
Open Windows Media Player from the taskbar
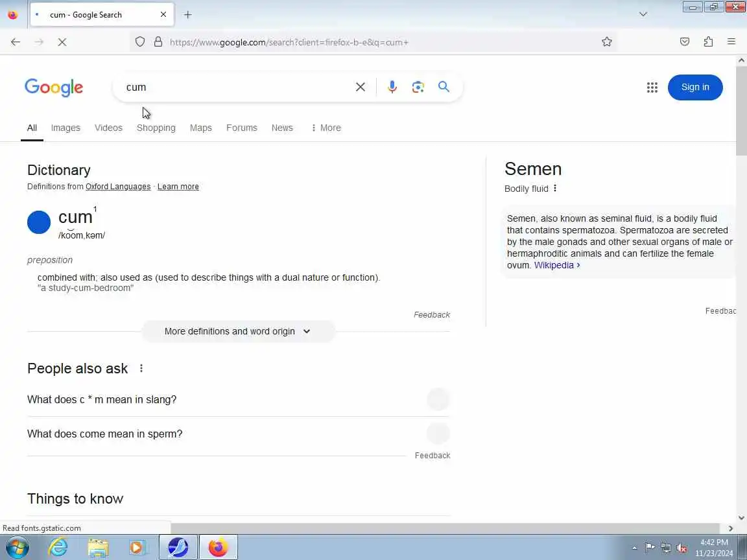[137, 547]
